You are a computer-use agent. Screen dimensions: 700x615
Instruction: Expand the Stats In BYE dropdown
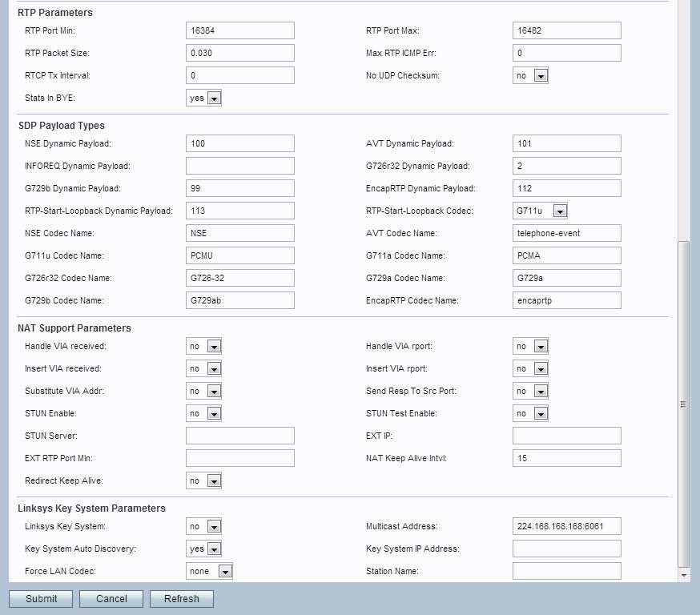tap(203, 98)
